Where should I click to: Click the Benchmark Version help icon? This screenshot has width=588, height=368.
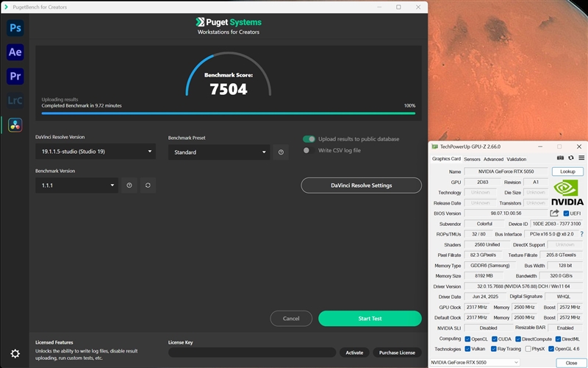point(129,185)
